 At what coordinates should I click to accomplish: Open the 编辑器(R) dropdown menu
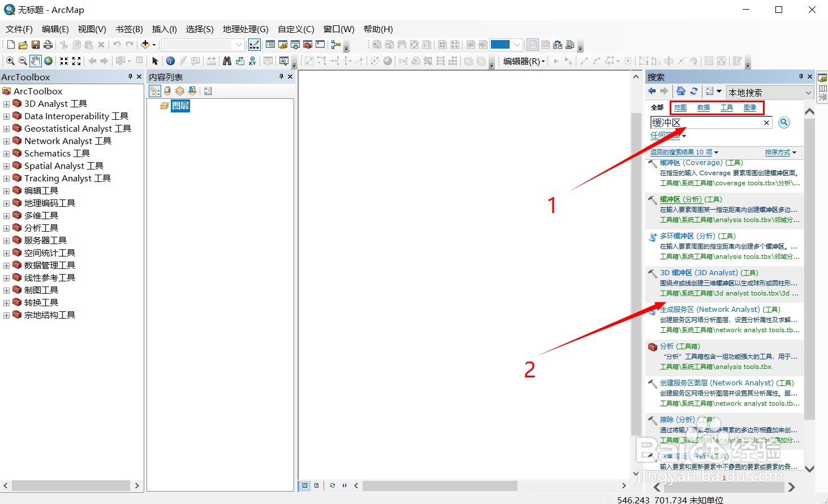point(524,61)
